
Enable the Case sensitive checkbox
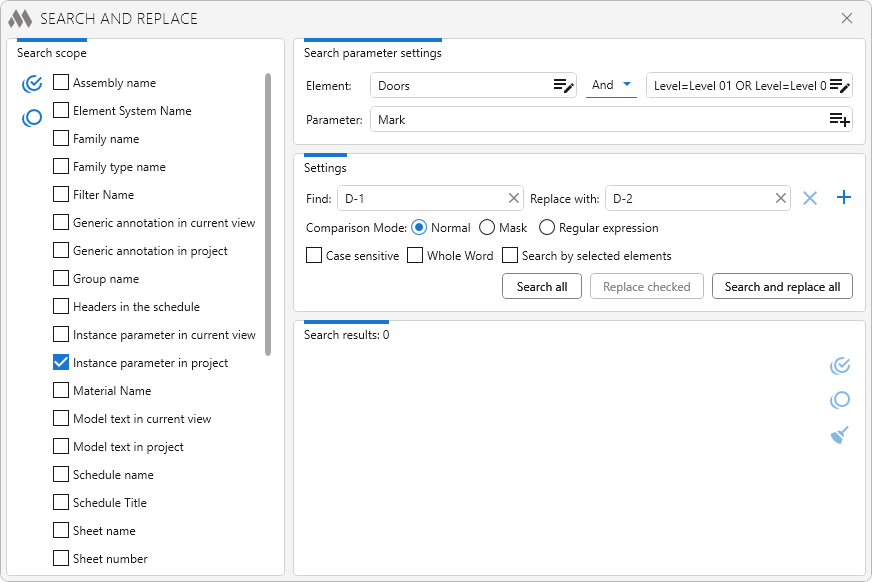click(314, 256)
